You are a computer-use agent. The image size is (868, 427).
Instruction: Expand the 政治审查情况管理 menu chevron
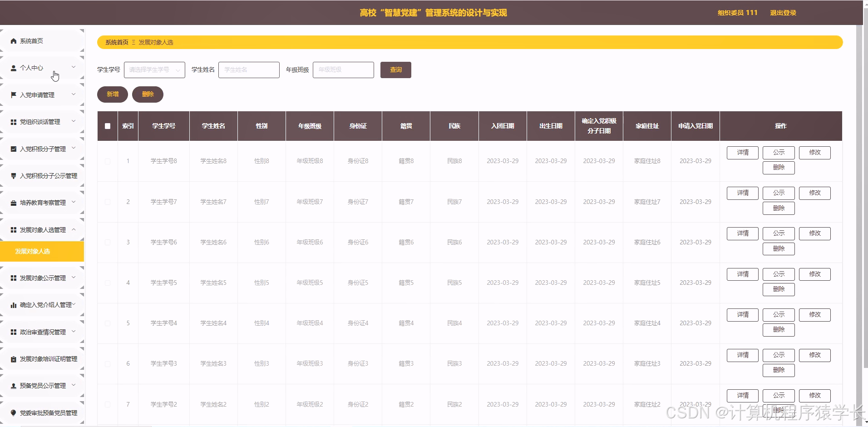(x=74, y=331)
